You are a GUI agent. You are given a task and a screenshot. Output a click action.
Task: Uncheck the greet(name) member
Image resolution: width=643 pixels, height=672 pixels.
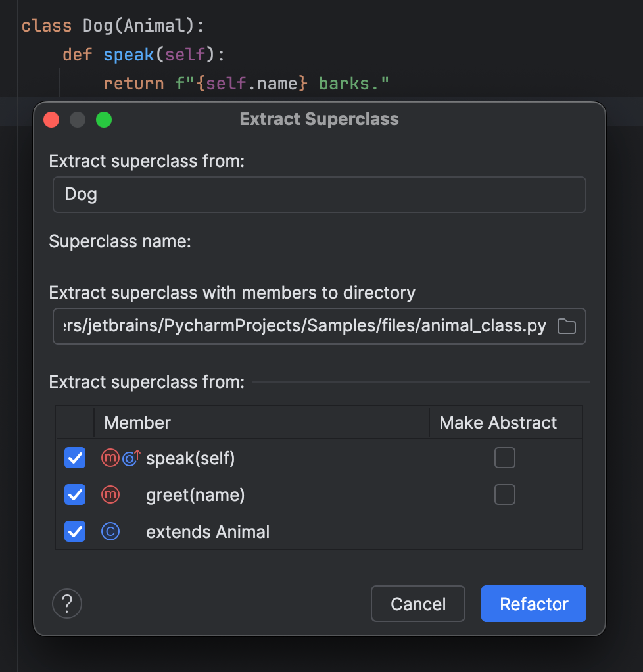coord(74,494)
